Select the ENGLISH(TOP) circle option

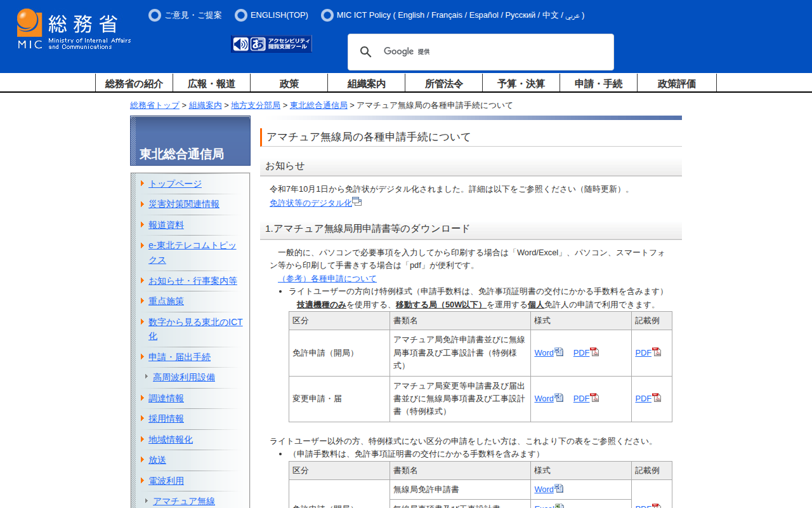pos(241,15)
